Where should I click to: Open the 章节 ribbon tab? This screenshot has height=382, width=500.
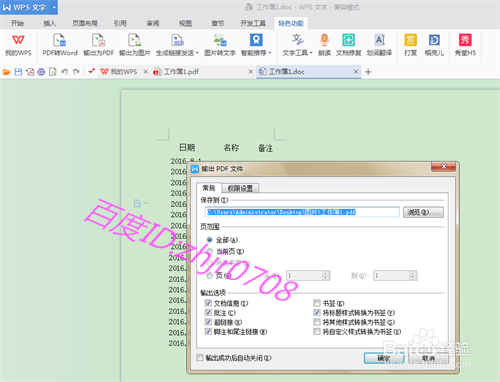[218, 23]
